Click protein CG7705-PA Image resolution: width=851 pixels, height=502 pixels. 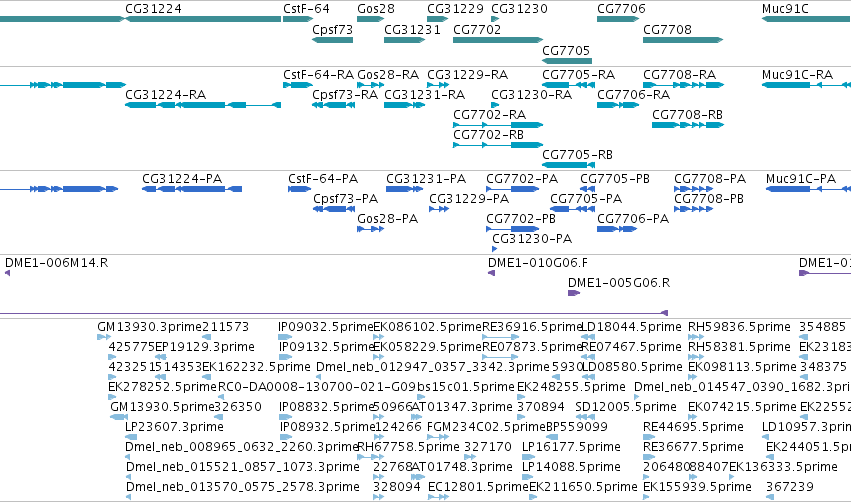(x=586, y=199)
